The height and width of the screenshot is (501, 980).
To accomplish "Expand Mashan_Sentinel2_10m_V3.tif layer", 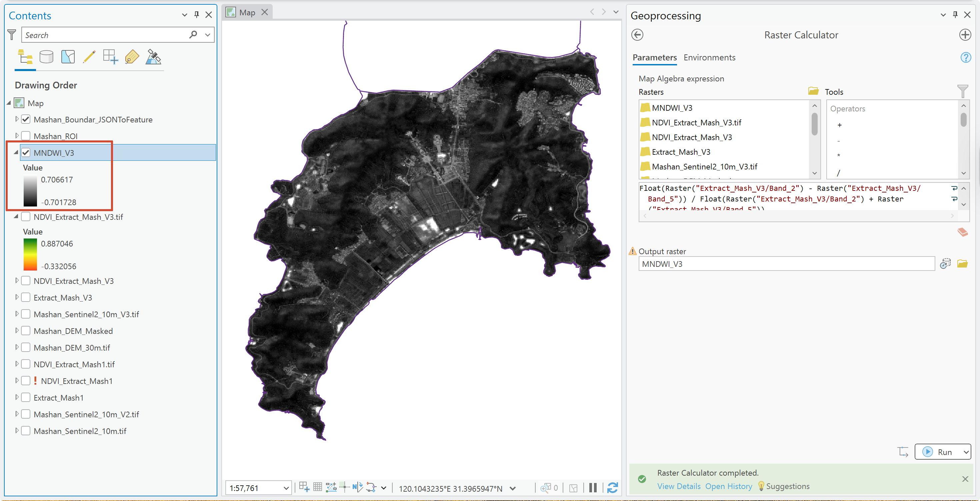I will point(17,314).
